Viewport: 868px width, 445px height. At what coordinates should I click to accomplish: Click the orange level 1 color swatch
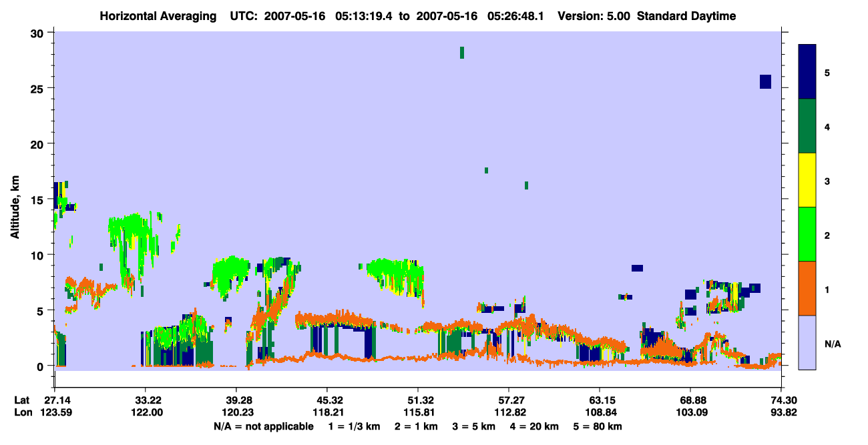click(807, 288)
